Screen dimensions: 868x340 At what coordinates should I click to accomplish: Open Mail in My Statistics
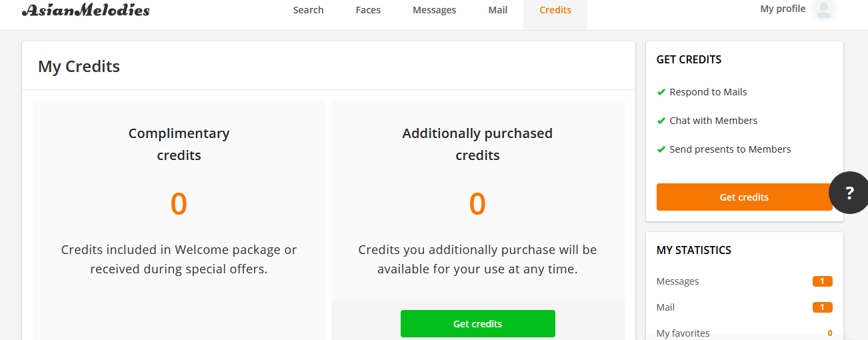[665, 307]
